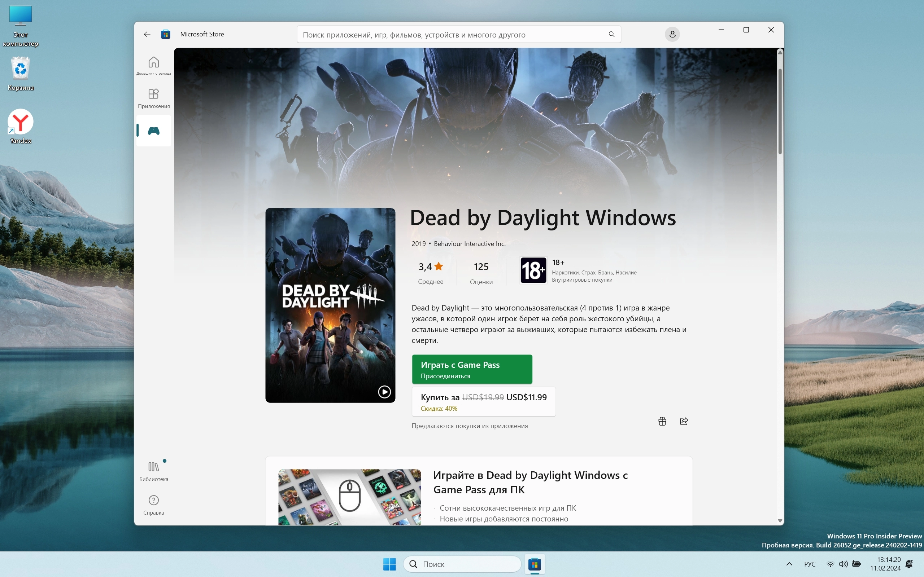924x577 pixels.
Task: Click the gift icon to buy as gift
Action: click(x=662, y=421)
